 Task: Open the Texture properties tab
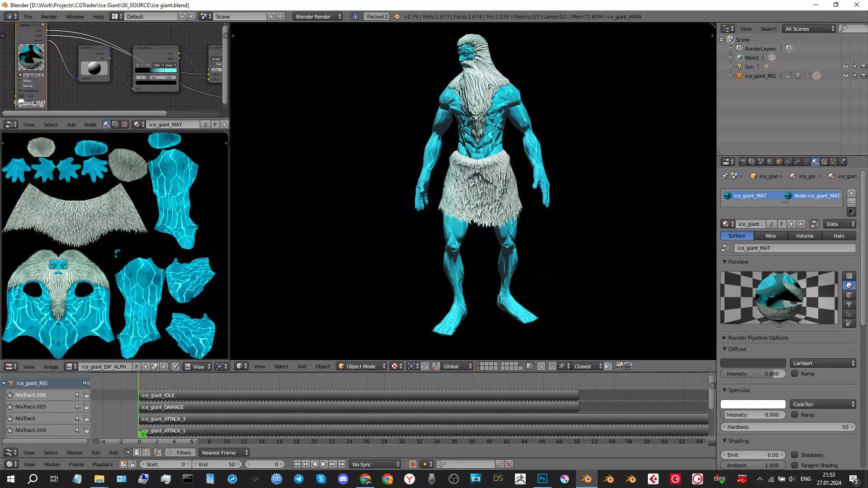tap(824, 162)
